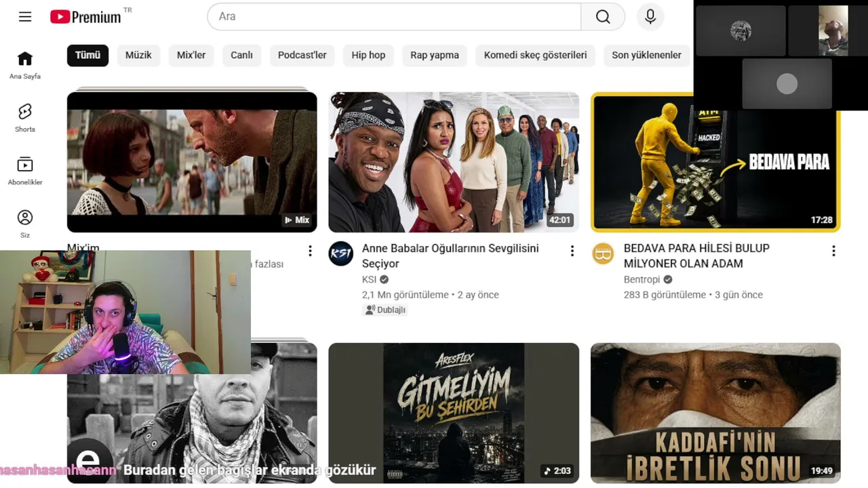Open KSI channel name link

point(370,279)
